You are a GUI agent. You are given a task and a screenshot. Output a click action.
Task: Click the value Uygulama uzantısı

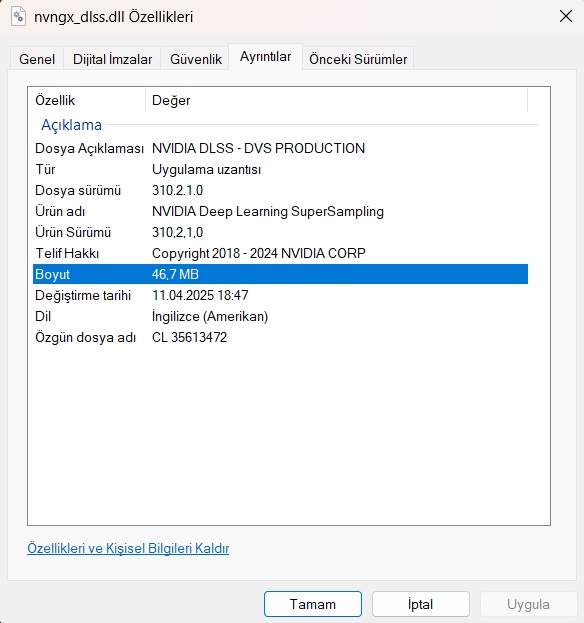(206, 170)
